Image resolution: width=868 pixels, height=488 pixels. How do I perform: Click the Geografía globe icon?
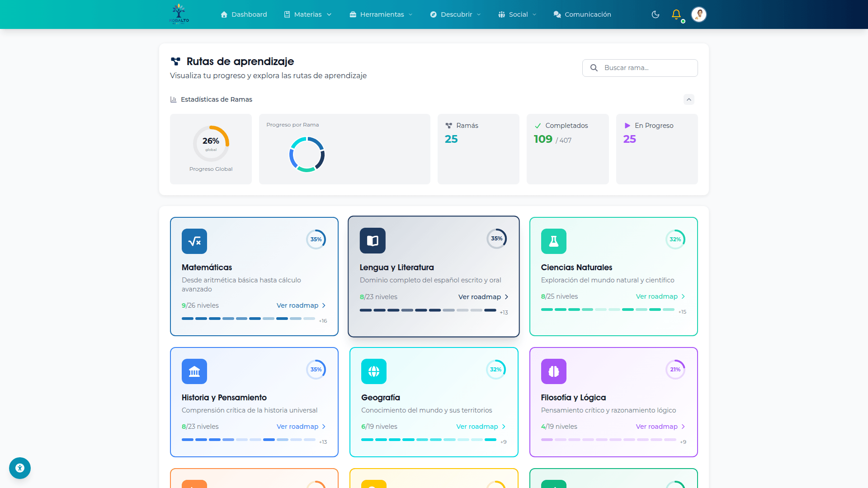click(x=374, y=371)
